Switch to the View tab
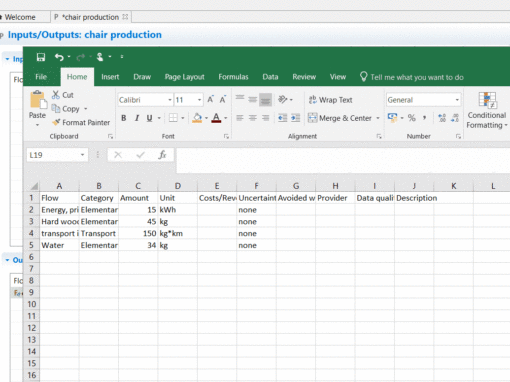The image size is (510, 382). coord(338,77)
